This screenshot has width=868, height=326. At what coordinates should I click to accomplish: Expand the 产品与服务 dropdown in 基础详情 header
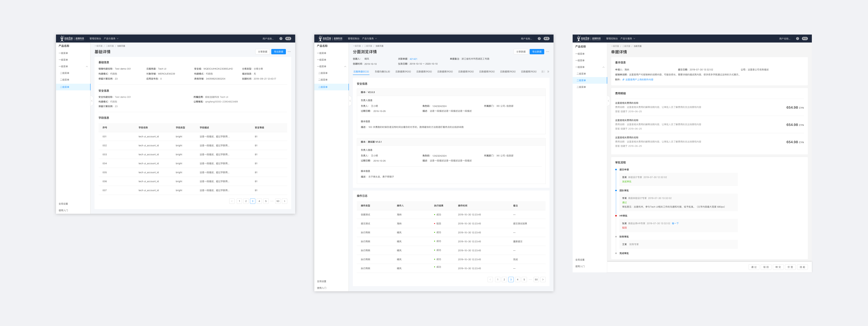(111, 39)
